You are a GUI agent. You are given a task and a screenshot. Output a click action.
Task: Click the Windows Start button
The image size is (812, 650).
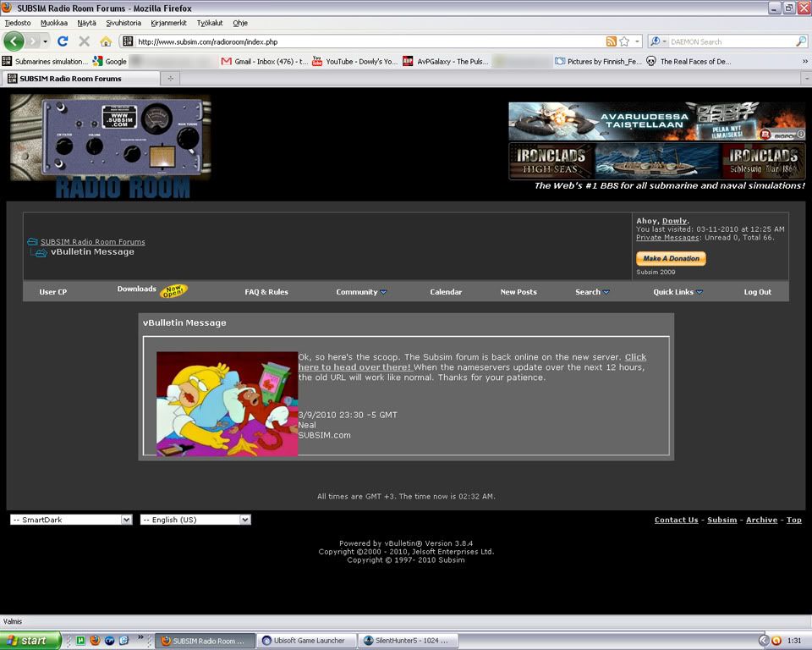30,641
